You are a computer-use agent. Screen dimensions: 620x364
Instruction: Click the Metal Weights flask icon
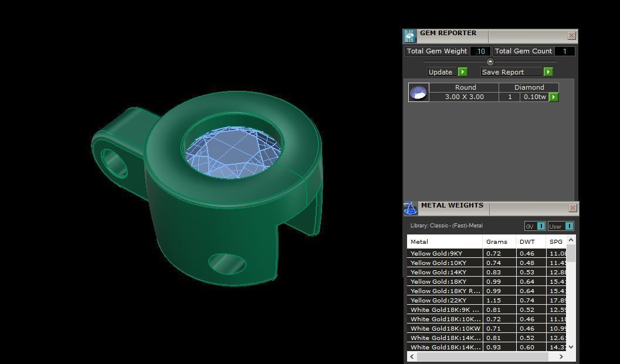pos(411,208)
